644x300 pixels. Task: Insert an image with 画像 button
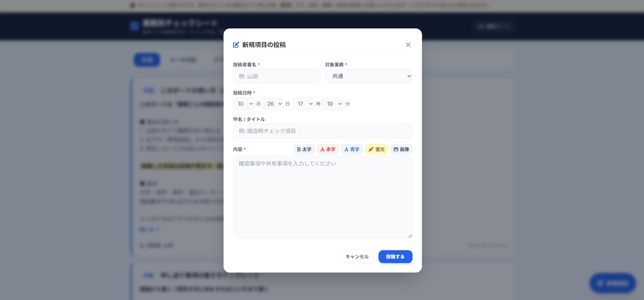coord(401,149)
